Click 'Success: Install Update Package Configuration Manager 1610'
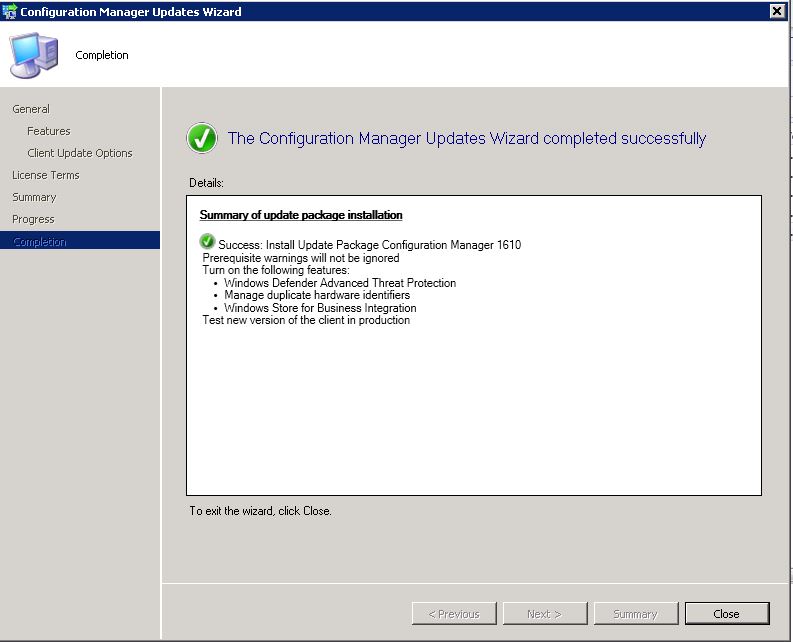The width and height of the screenshot is (793, 642). tap(369, 245)
